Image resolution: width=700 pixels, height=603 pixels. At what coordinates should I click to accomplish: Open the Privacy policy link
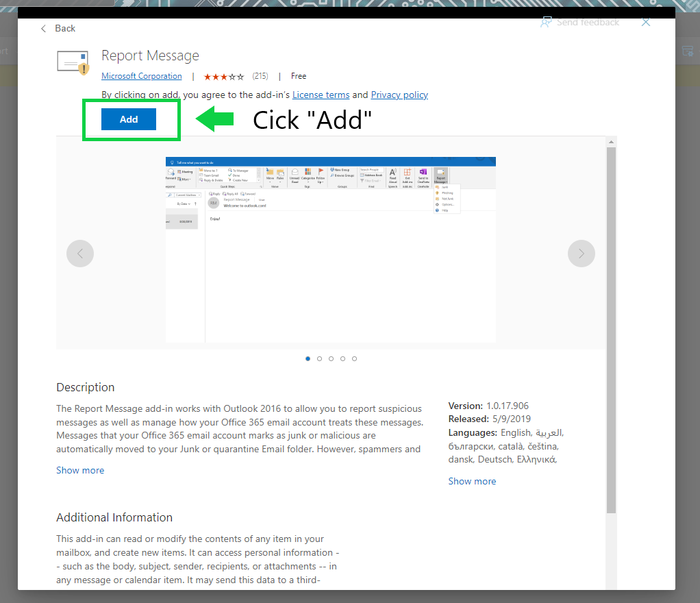point(399,95)
